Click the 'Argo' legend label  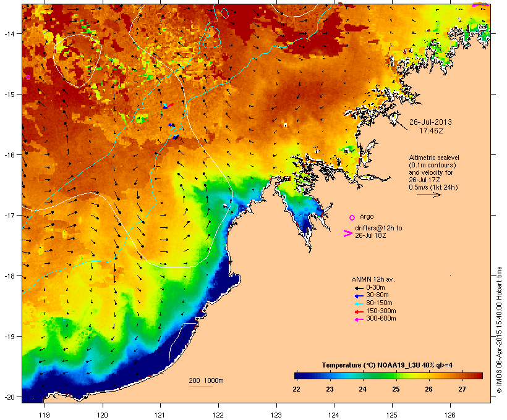367,216
